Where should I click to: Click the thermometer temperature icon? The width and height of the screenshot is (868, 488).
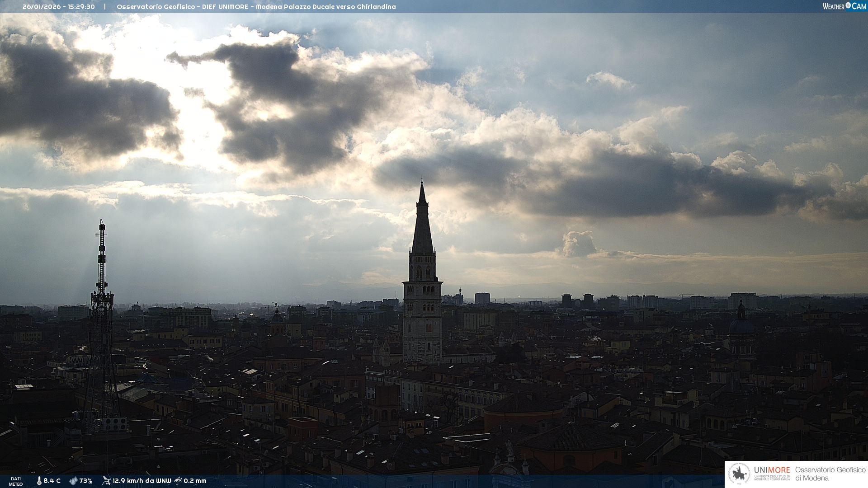(39, 481)
